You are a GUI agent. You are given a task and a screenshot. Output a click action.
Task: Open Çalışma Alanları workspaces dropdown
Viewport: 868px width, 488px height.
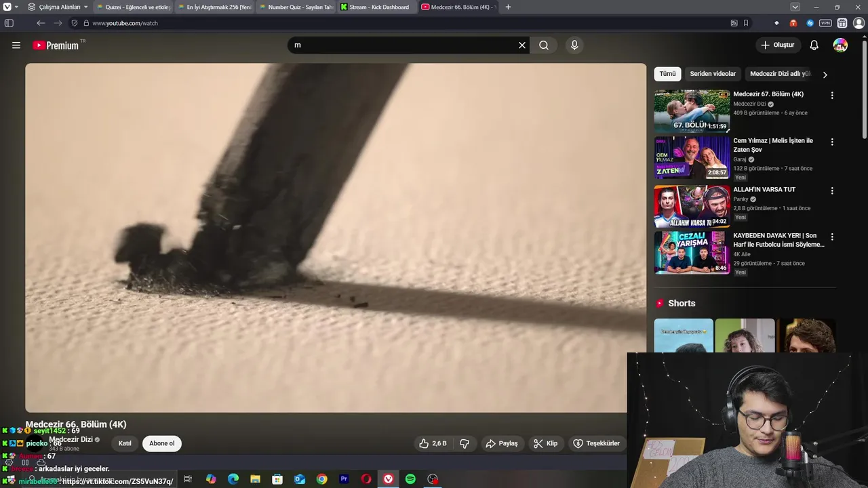[58, 7]
